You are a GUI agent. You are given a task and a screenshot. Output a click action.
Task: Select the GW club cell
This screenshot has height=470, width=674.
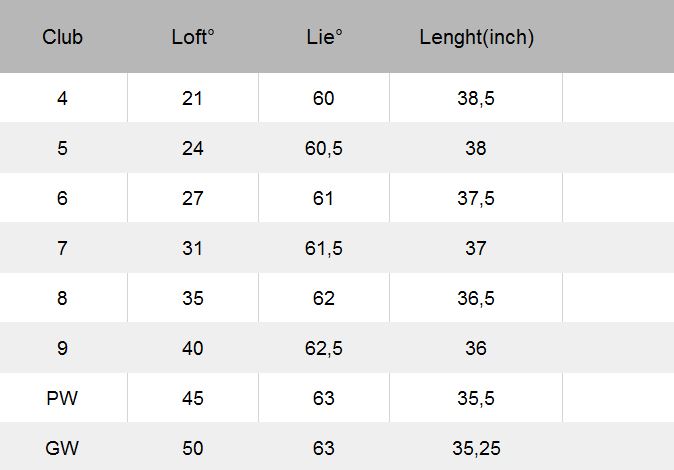(x=62, y=449)
